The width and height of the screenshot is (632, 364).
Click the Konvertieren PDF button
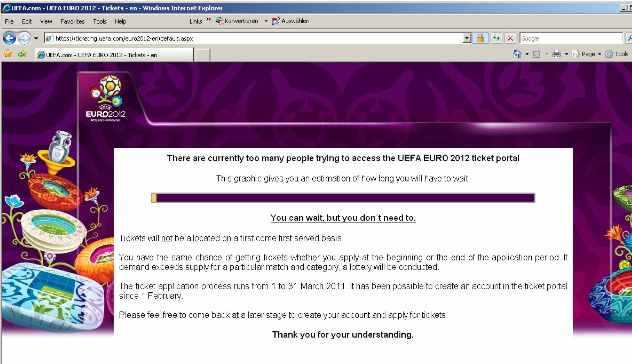click(237, 21)
